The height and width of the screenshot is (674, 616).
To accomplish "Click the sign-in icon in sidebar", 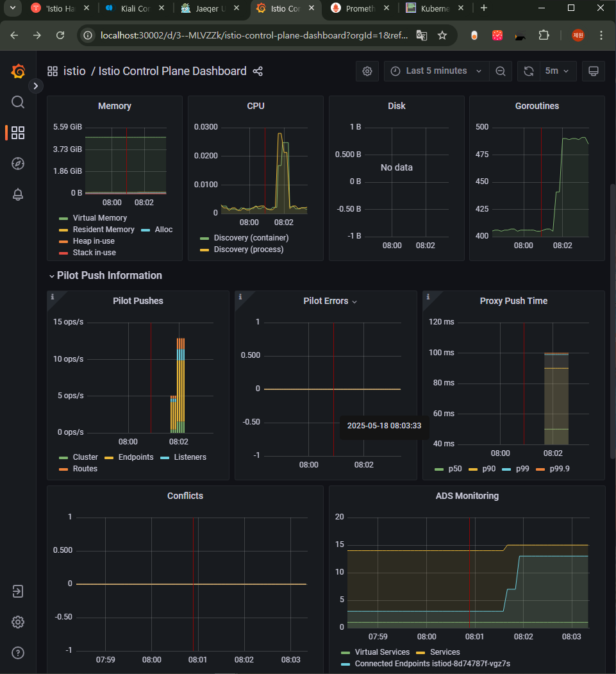I will (x=18, y=591).
